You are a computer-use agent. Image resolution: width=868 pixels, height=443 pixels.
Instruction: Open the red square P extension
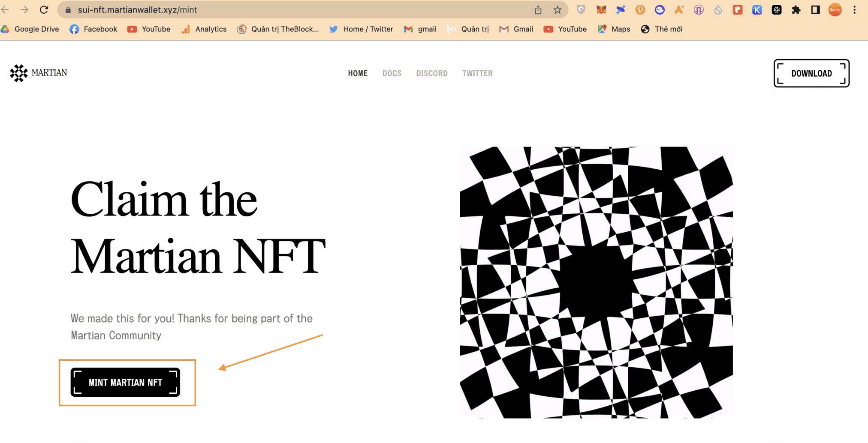click(x=738, y=9)
